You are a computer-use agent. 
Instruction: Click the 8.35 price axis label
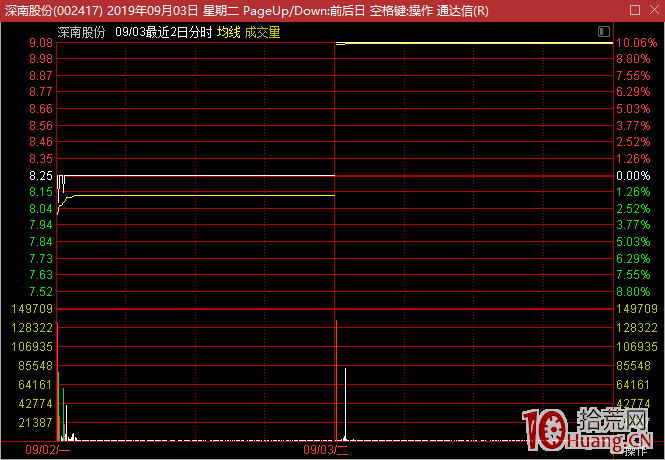click(41, 159)
